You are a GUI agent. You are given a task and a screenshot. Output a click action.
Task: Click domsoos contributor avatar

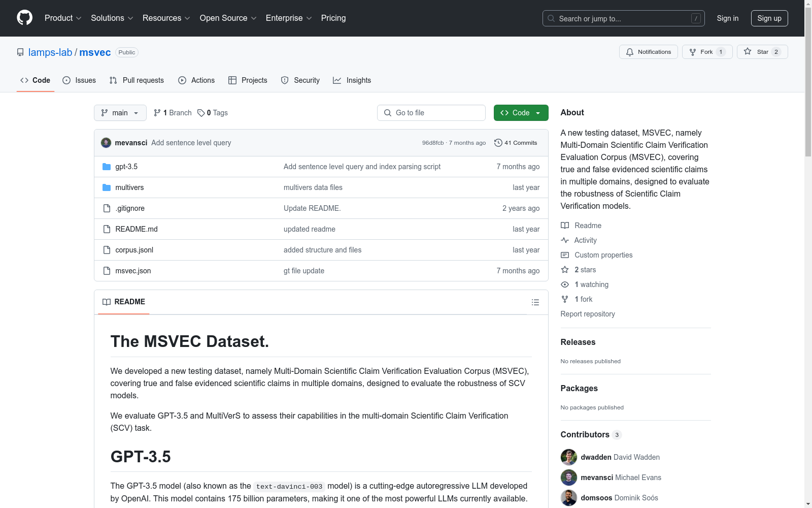pos(569,498)
